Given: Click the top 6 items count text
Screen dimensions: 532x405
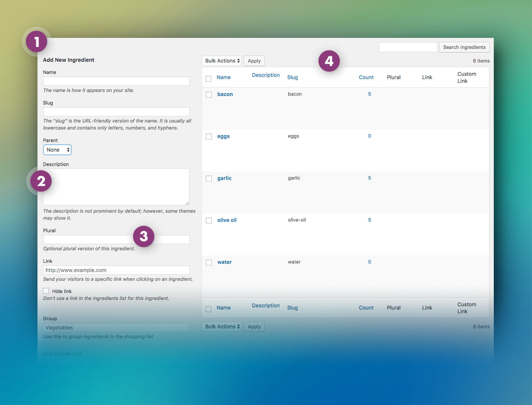Looking at the screenshot, I should click(x=481, y=61).
